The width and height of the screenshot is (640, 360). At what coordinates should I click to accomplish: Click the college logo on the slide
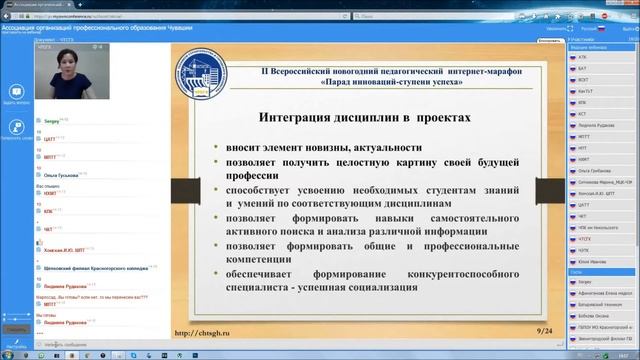point(201,73)
